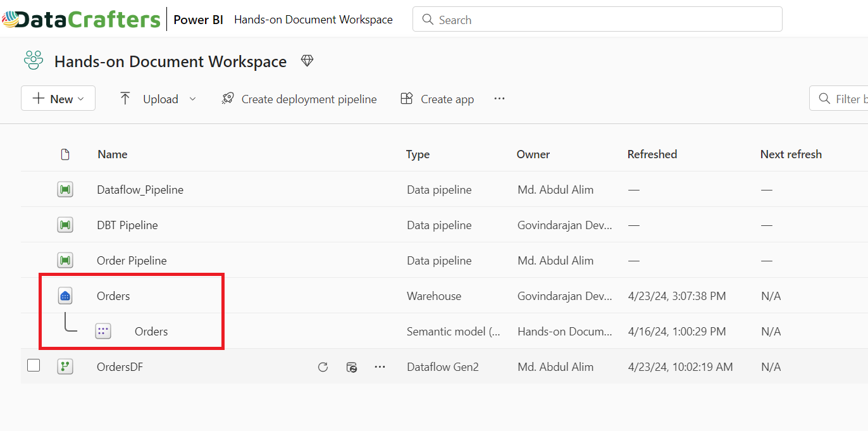Click Create deployment pipeline
The height and width of the screenshot is (431, 868).
click(x=299, y=99)
